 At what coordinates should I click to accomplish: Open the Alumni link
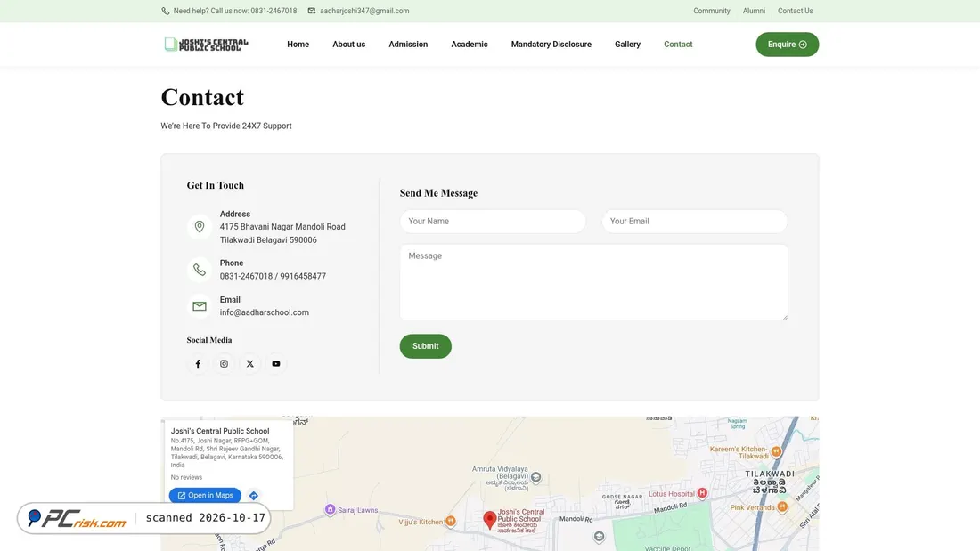pyautogui.click(x=754, y=11)
